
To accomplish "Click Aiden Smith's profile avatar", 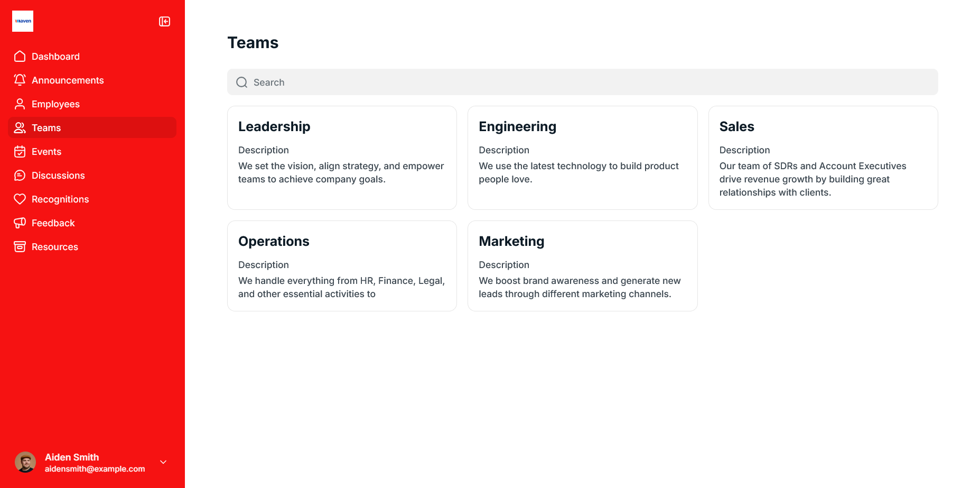I will point(25,462).
